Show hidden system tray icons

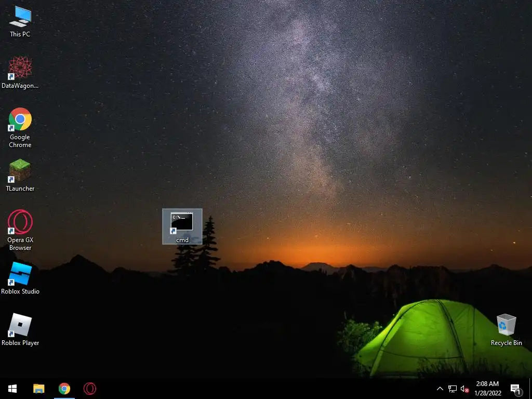click(440, 389)
